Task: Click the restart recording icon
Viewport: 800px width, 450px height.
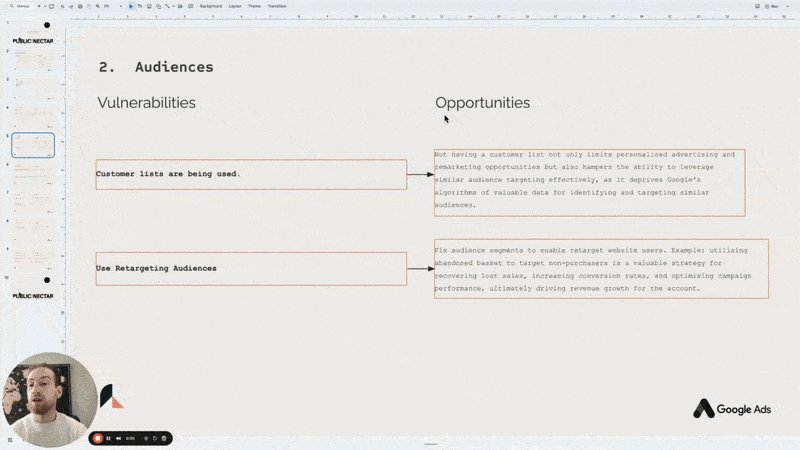Action: coord(155,438)
